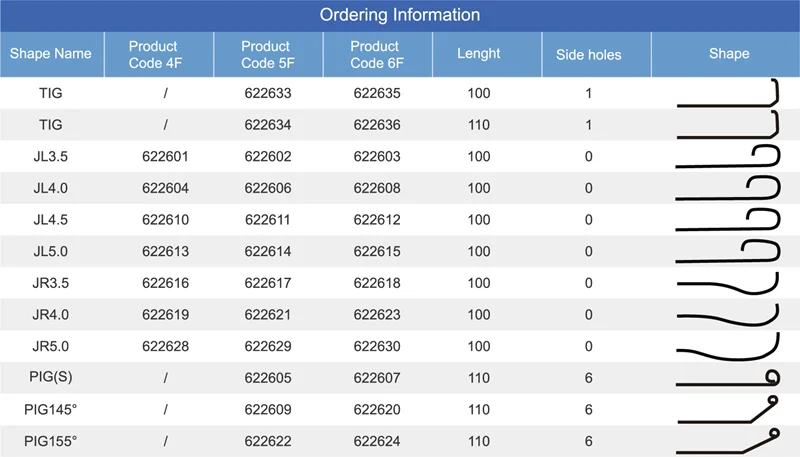Click the JR4.0 shape name cell
The height and width of the screenshot is (457, 800).
pos(50,315)
